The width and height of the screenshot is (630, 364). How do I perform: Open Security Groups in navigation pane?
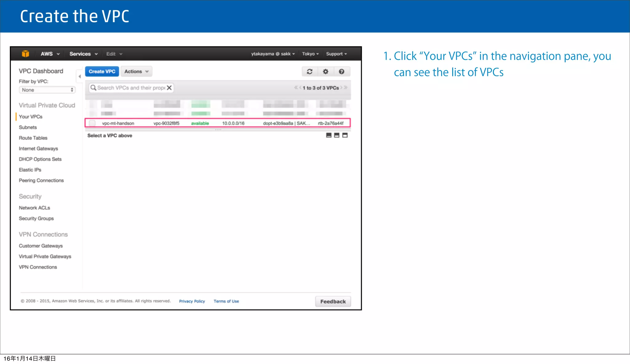(36, 219)
